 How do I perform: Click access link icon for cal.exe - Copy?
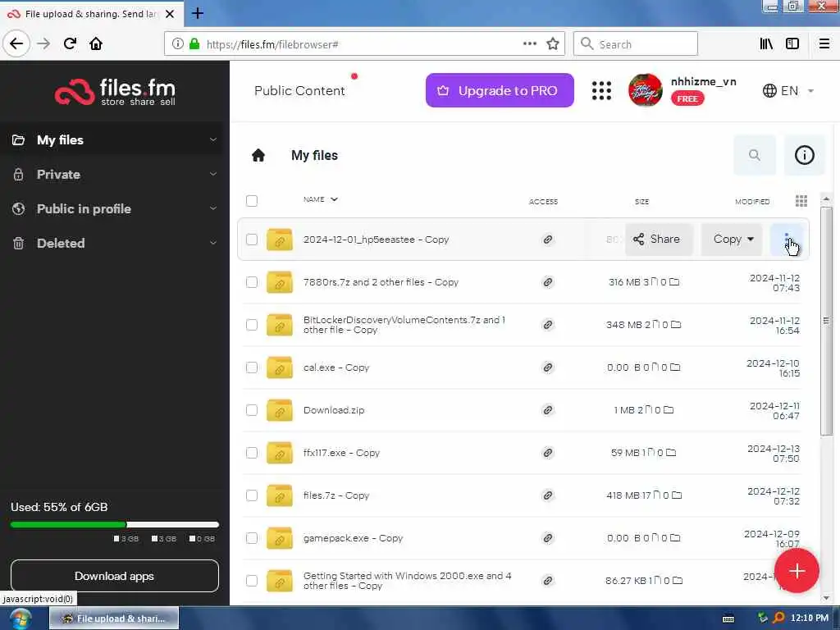(547, 367)
